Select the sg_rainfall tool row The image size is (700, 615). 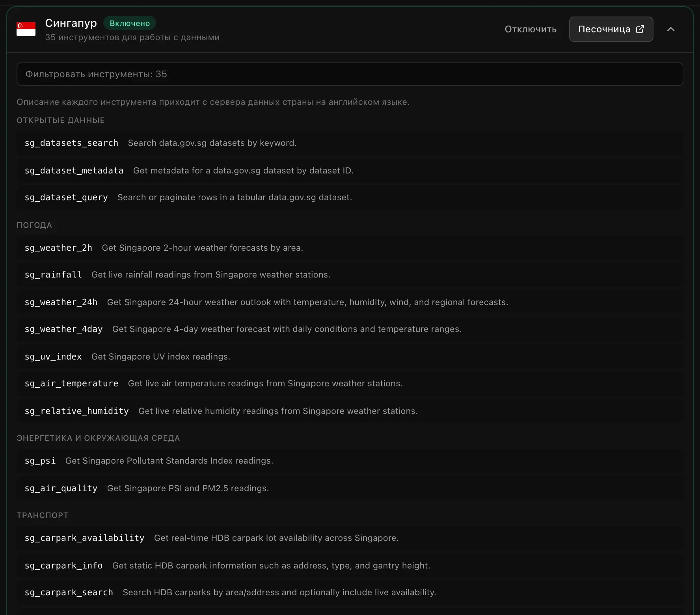click(350, 274)
